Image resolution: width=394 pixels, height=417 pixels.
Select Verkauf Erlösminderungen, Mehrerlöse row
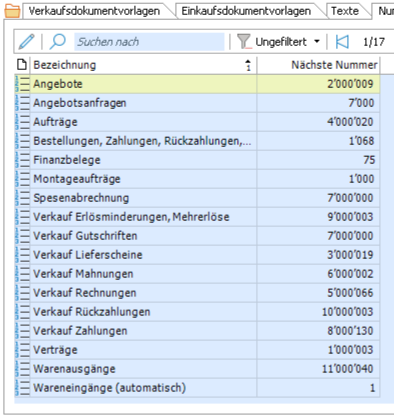(197, 217)
